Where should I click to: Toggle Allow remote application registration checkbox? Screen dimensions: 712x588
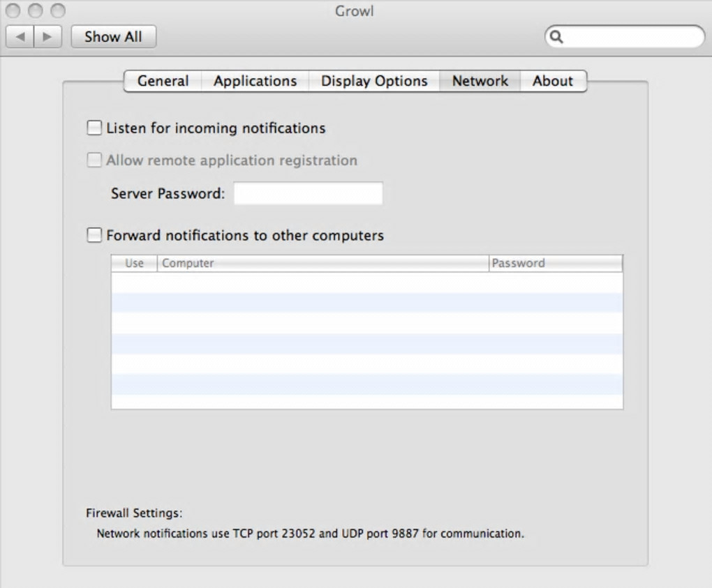pyautogui.click(x=94, y=160)
